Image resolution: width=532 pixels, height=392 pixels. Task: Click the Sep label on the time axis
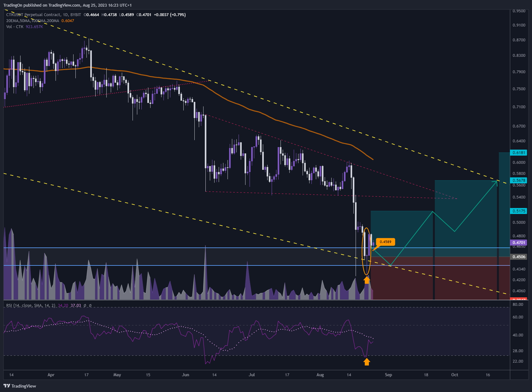click(388, 375)
